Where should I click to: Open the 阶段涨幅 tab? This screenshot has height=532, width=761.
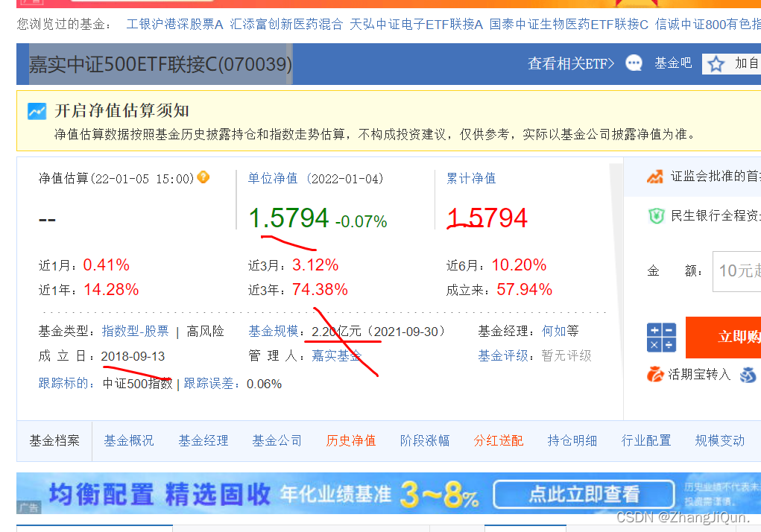coord(425,441)
